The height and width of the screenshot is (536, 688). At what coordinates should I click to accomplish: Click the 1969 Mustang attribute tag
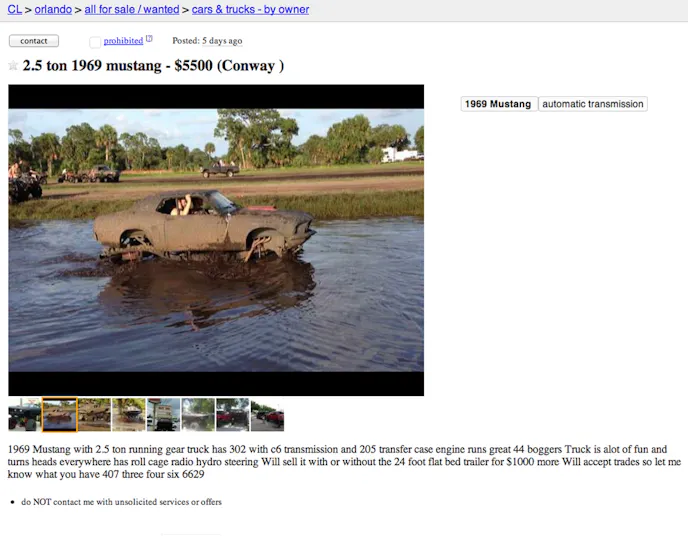(498, 104)
